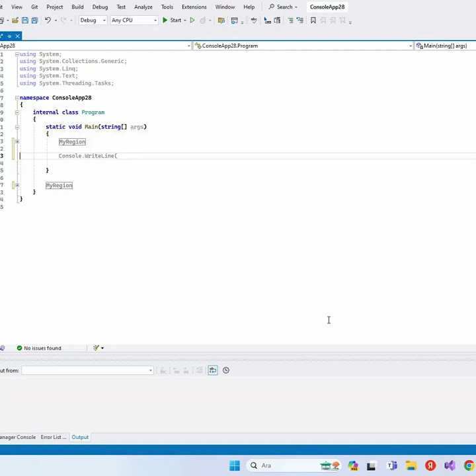The image size is (476, 476).
Task: Collapse the using directives block
Action: [17, 54]
